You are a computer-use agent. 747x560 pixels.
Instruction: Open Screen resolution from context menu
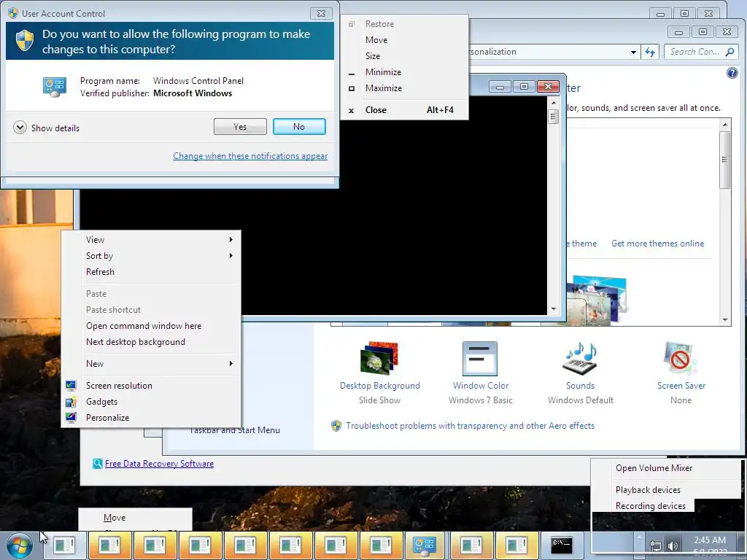(x=151, y=386)
